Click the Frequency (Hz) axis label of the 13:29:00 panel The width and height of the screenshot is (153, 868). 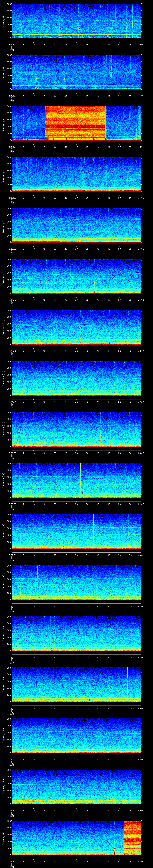(4, 21)
